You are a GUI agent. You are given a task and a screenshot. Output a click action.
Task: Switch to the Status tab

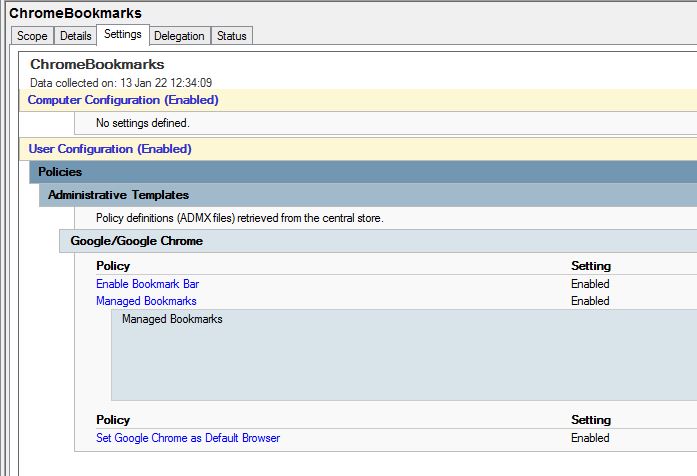click(232, 36)
